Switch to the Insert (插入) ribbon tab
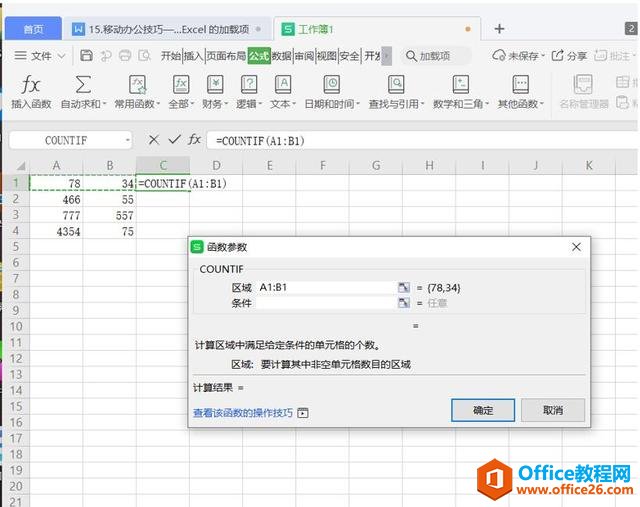Screen dimensions: 640x507 coord(193,56)
